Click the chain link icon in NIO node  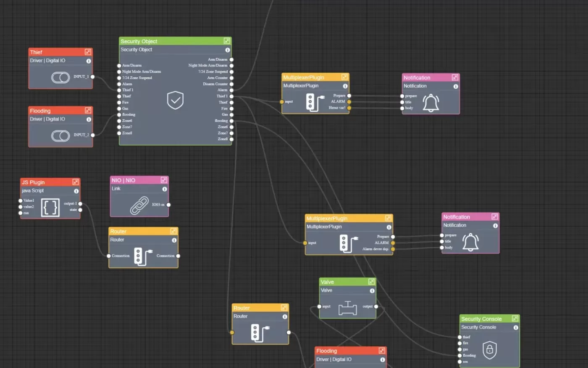pos(139,205)
